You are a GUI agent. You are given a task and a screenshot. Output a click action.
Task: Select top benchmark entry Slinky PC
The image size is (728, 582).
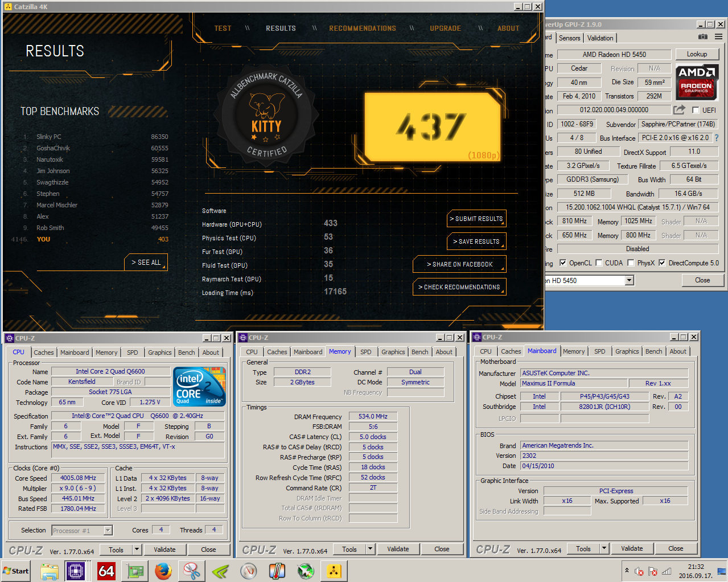(96, 137)
